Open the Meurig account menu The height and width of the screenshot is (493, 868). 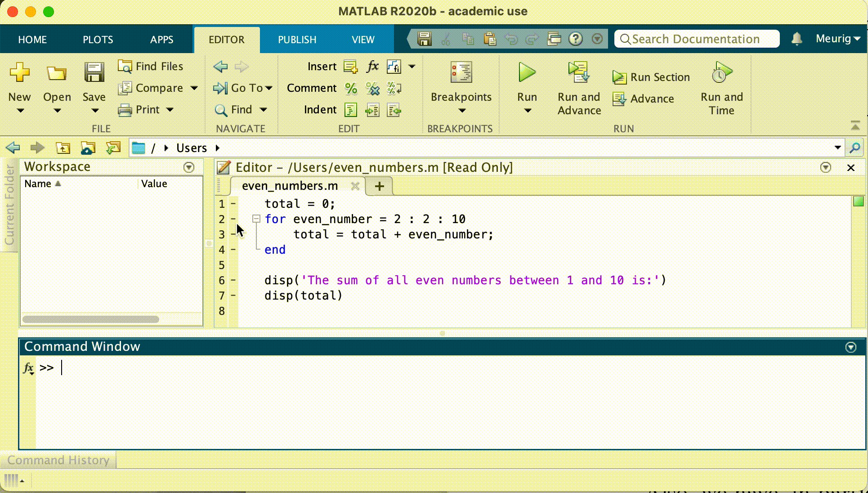tap(837, 39)
